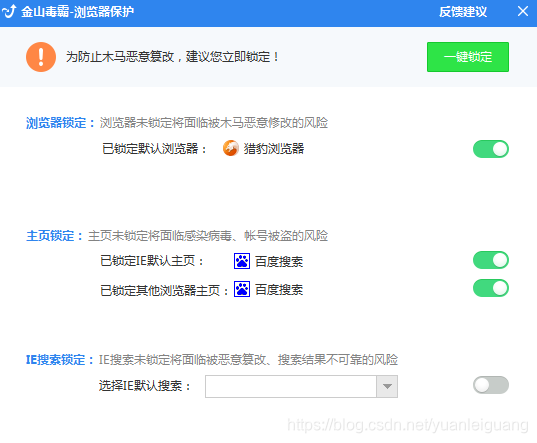The width and height of the screenshot is (537, 443).
Task: Click the IE搜索锁定 section heading
Action: [60, 360]
